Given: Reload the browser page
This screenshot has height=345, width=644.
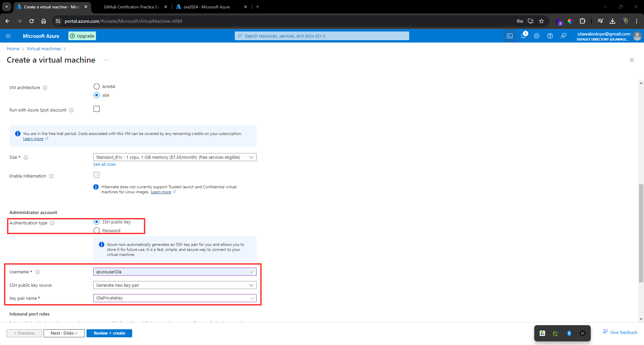Looking at the screenshot, I should pyautogui.click(x=32, y=21).
